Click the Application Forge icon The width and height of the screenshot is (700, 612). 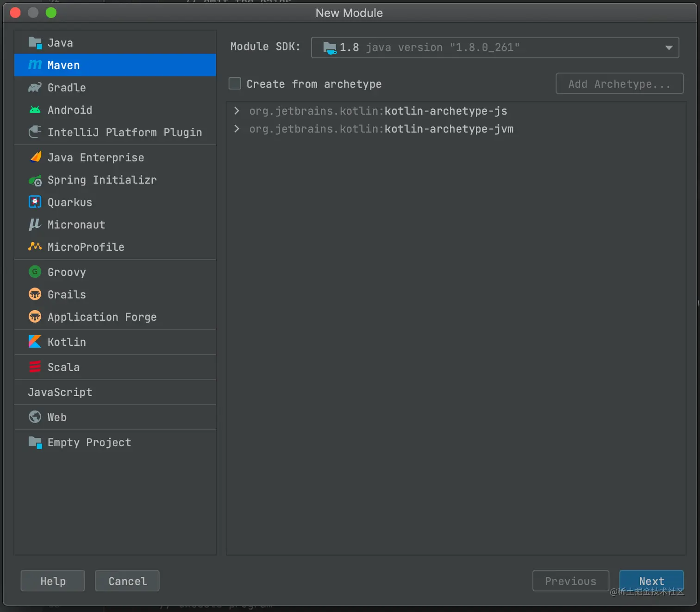35,317
